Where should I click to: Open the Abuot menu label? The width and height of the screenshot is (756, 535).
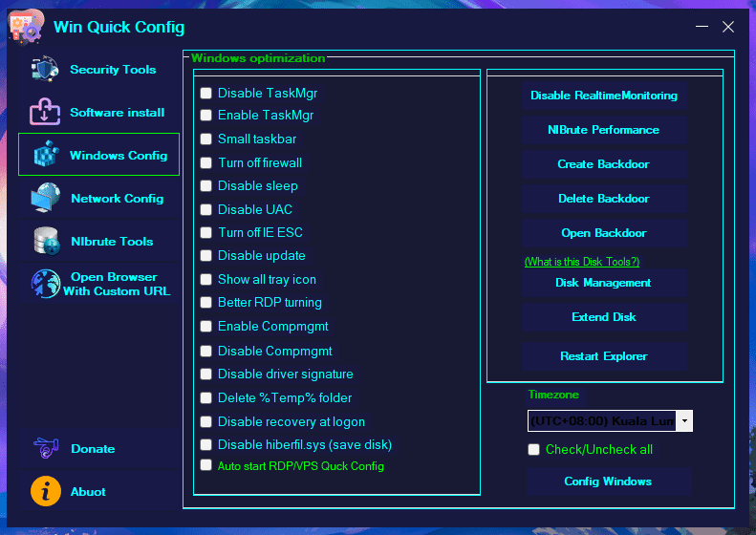[88, 492]
